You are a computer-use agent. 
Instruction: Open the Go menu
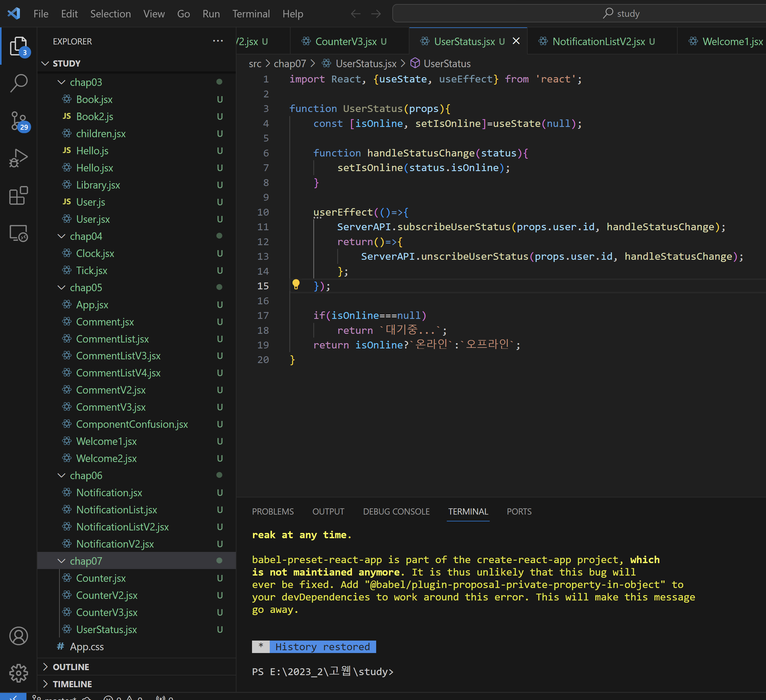184,14
